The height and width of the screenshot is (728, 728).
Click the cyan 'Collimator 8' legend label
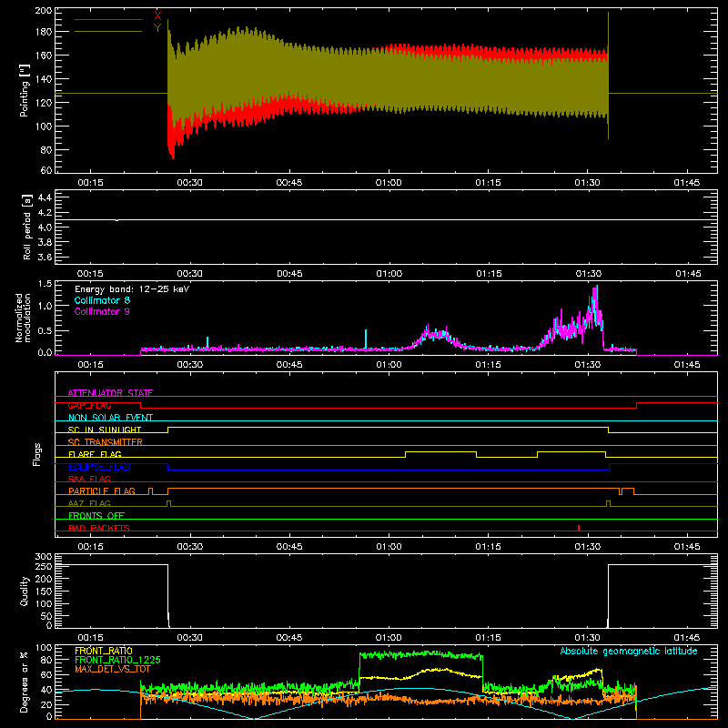(x=102, y=300)
